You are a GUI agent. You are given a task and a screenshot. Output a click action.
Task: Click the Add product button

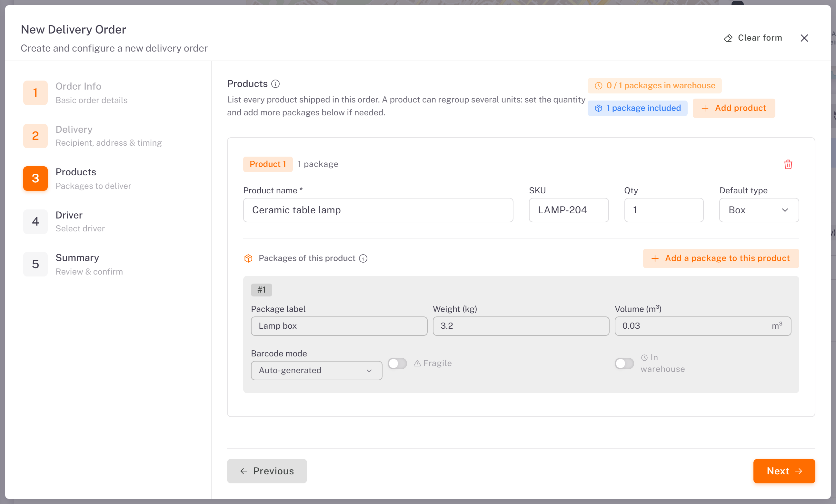tap(734, 108)
